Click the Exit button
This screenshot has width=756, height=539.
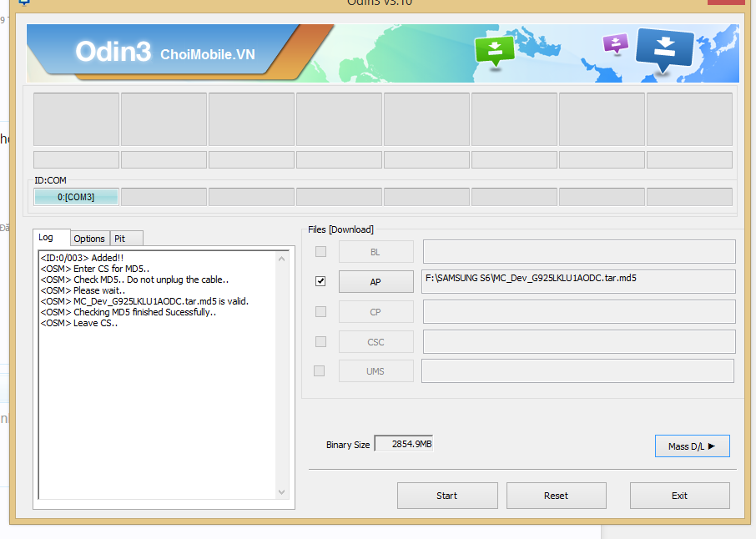coord(679,496)
